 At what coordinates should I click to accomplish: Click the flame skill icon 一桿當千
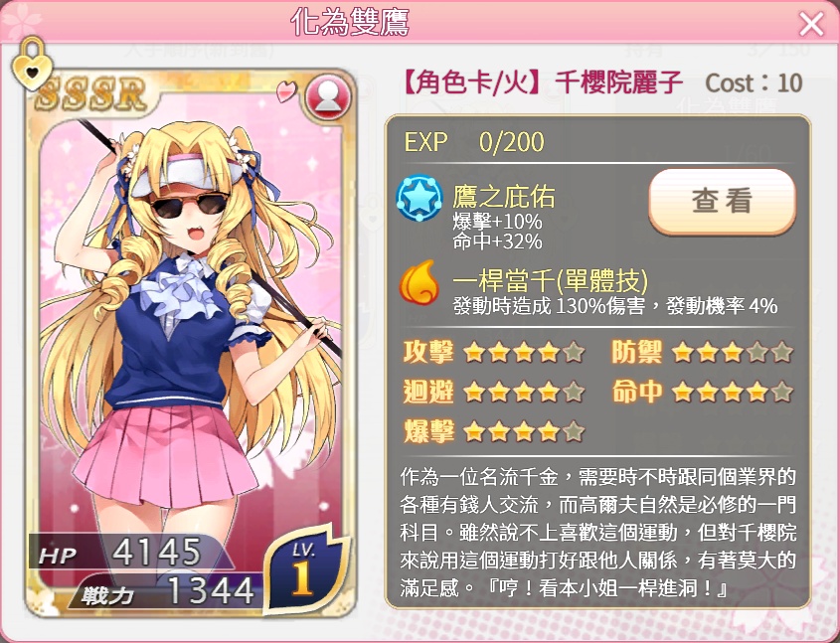[x=420, y=282]
